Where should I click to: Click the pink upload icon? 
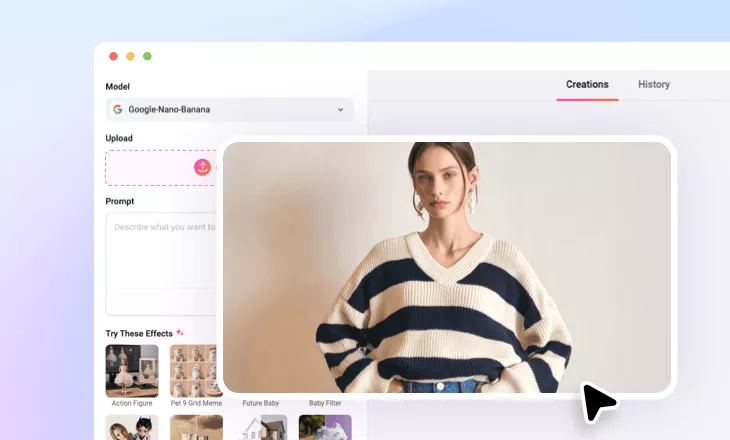coord(203,167)
